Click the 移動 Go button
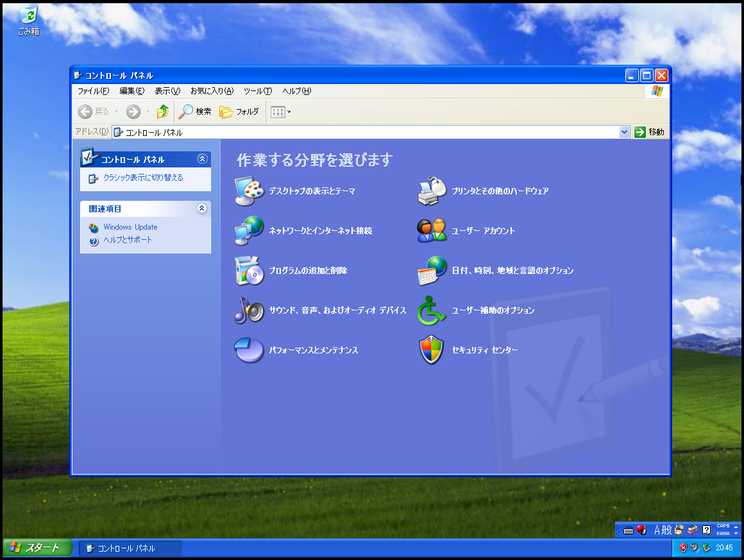 650,132
